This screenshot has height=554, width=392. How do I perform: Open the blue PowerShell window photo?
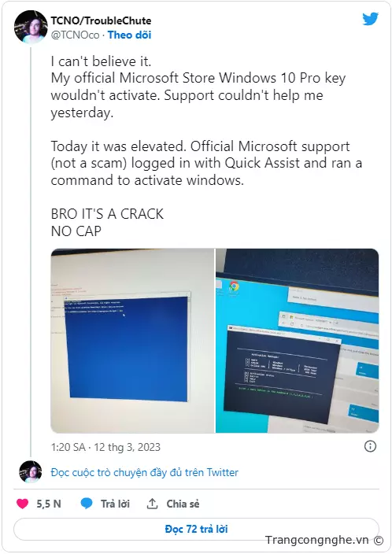point(132,341)
